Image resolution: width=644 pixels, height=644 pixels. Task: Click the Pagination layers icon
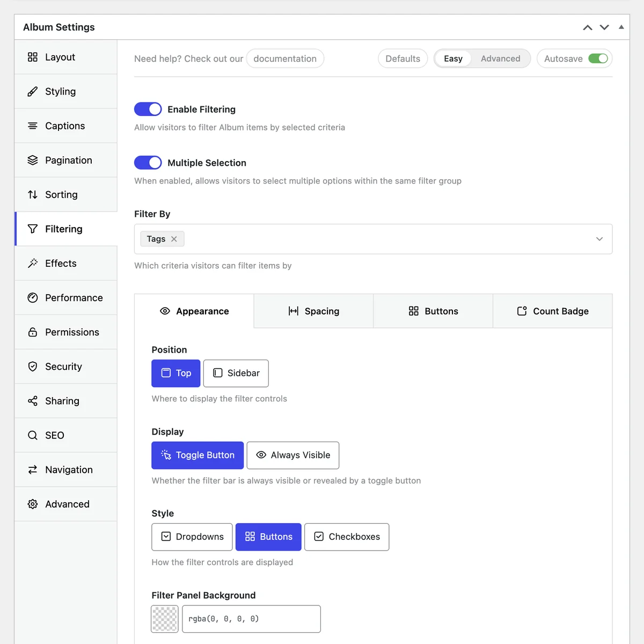tap(33, 160)
